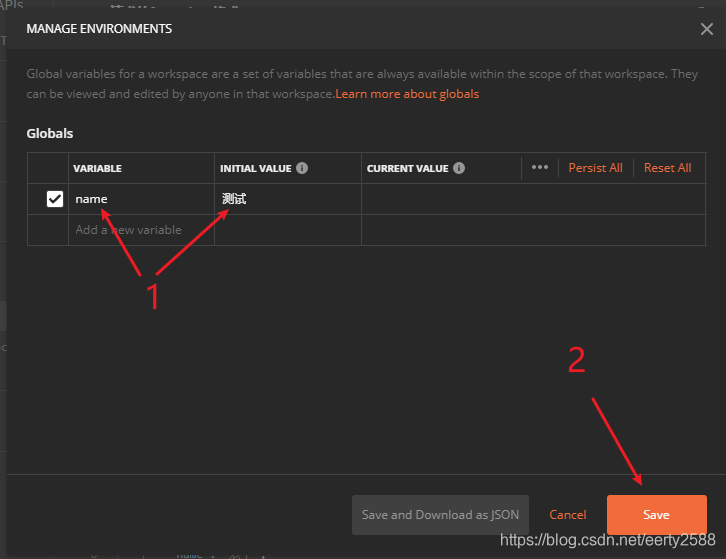This screenshot has height=559, width=726.
Task: Open the Learn more about globals link
Action: click(407, 94)
